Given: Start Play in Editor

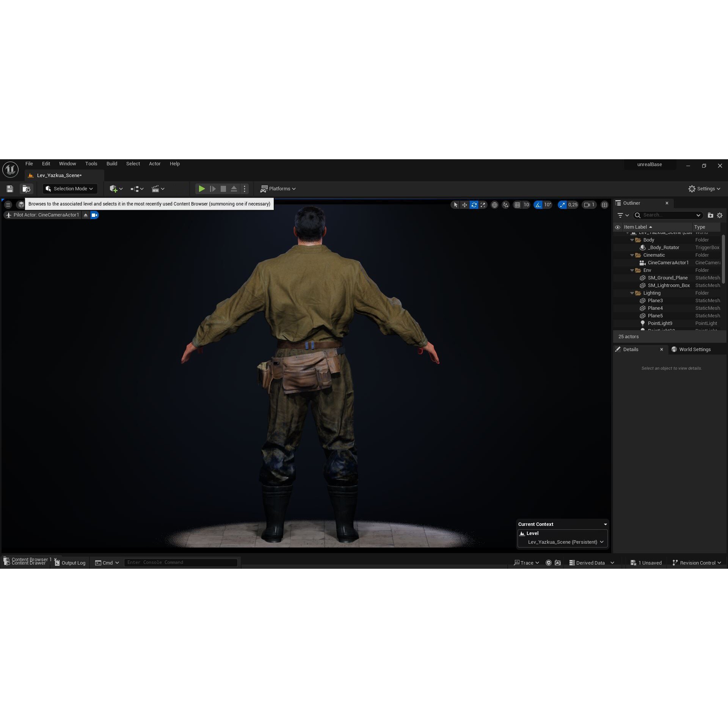Looking at the screenshot, I should (x=202, y=188).
